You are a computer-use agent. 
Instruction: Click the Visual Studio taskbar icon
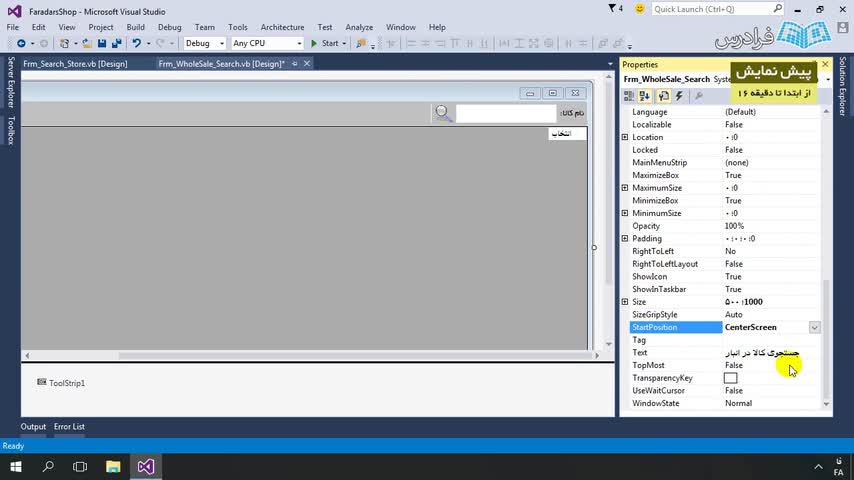(x=145, y=467)
